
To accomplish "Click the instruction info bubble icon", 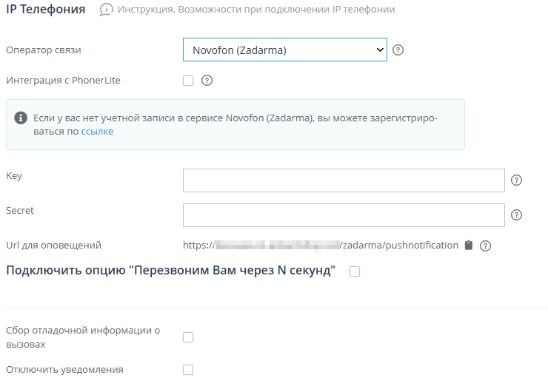I will tap(106, 10).
